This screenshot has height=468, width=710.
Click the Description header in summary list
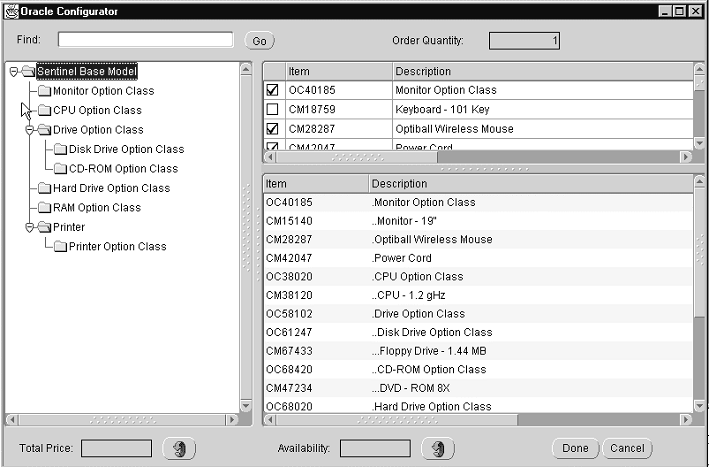click(531, 184)
